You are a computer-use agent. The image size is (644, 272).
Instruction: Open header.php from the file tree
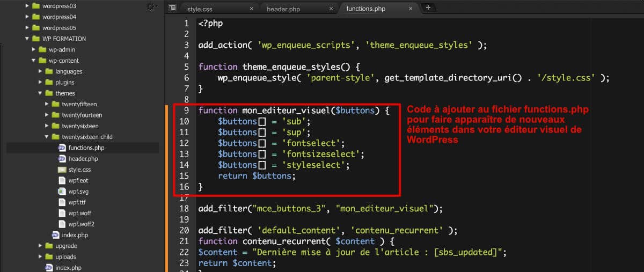tap(83, 159)
